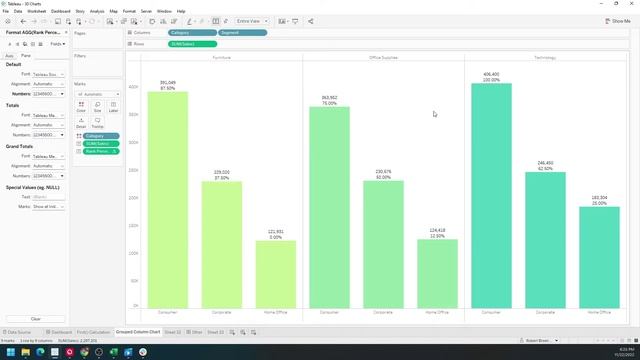Open the Show Me panel

(618, 21)
